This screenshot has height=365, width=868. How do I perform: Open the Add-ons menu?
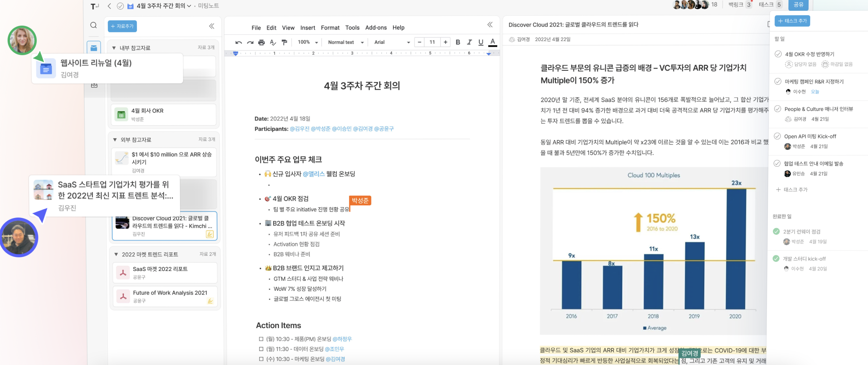(x=376, y=28)
